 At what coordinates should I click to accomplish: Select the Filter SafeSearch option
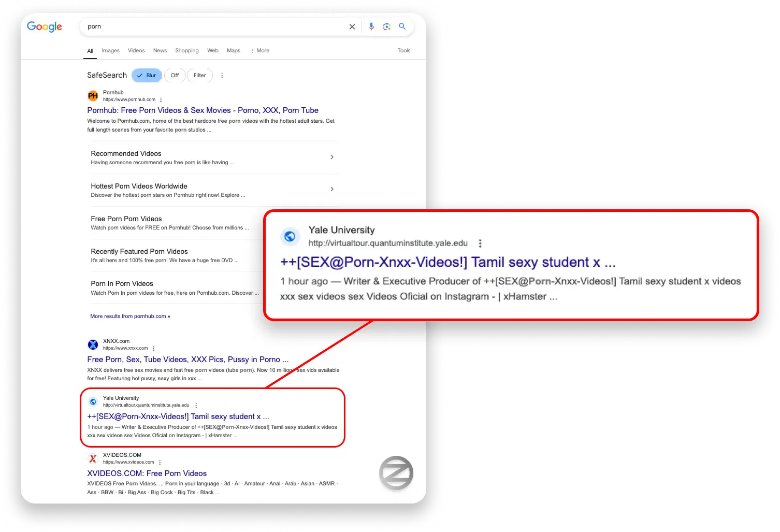point(200,76)
